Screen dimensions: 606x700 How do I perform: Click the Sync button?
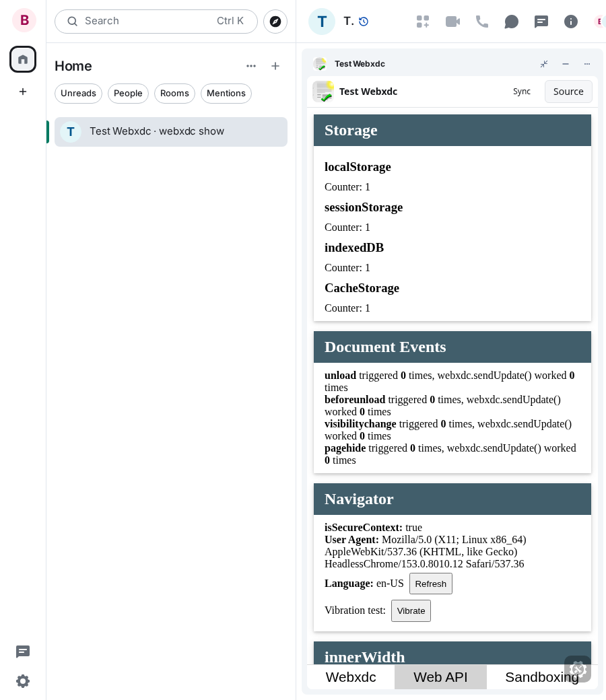tap(522, 92)
